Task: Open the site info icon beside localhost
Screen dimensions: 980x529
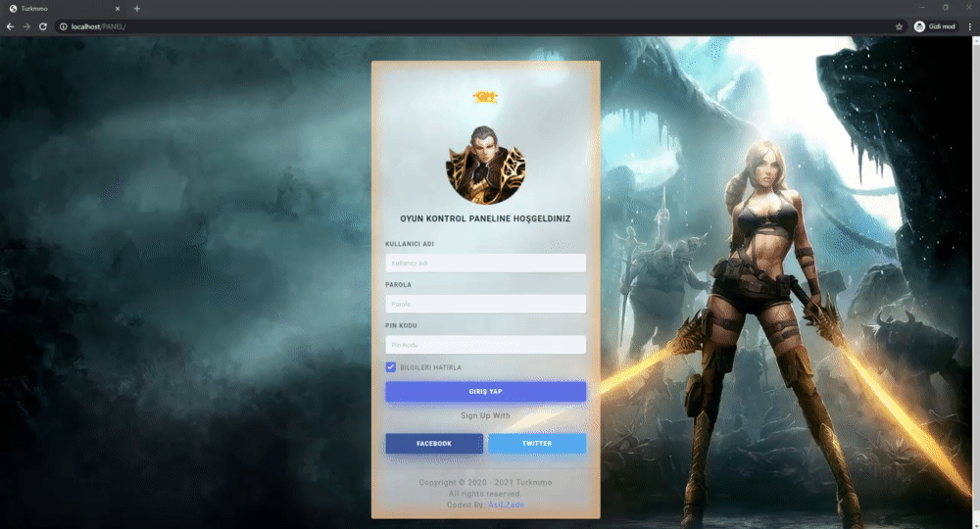Action: click(x=63, y=26)
